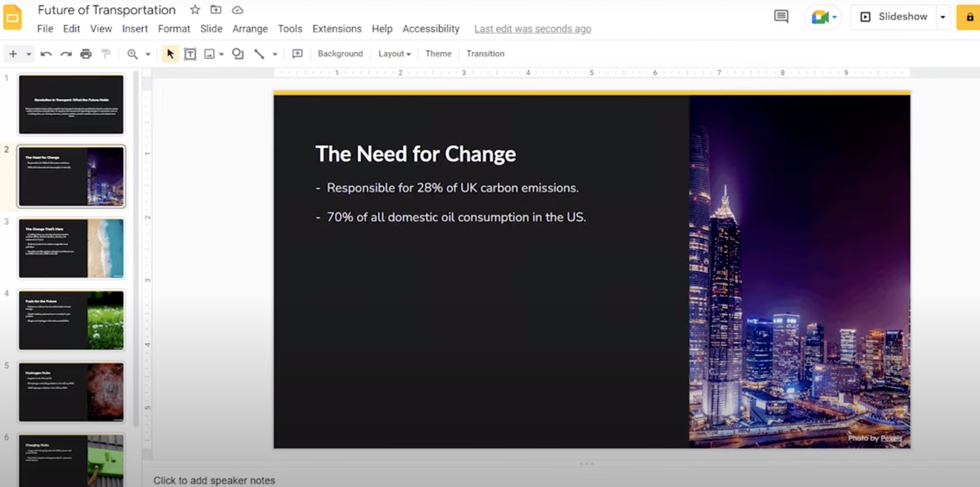Click the Background button

(340, 54)
